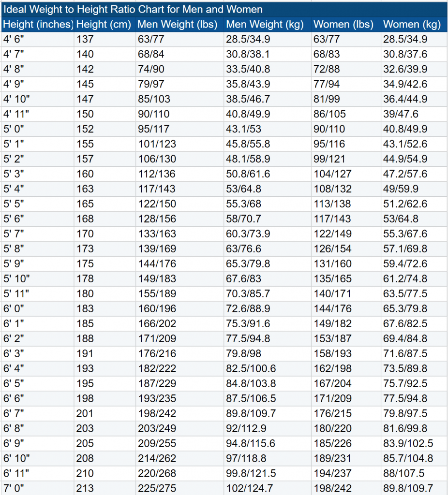Select the cell showing 213 cm
The height and width of the screenshot is (495, 448).
(x=105, y=488)
